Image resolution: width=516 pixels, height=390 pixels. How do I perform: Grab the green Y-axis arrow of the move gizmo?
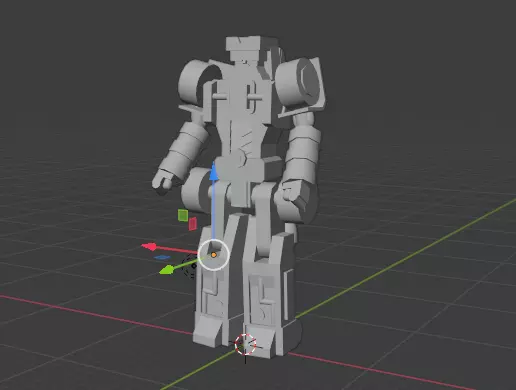167,270
